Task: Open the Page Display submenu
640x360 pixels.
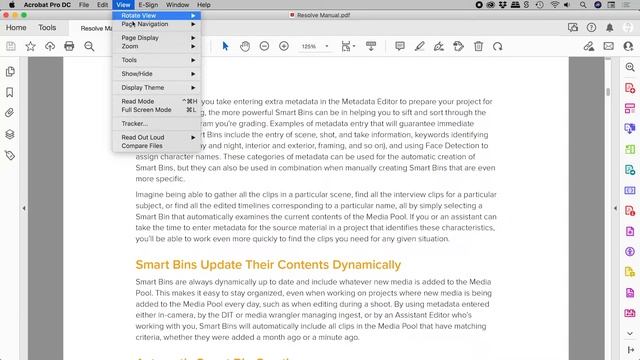Action: coord(157,38)
